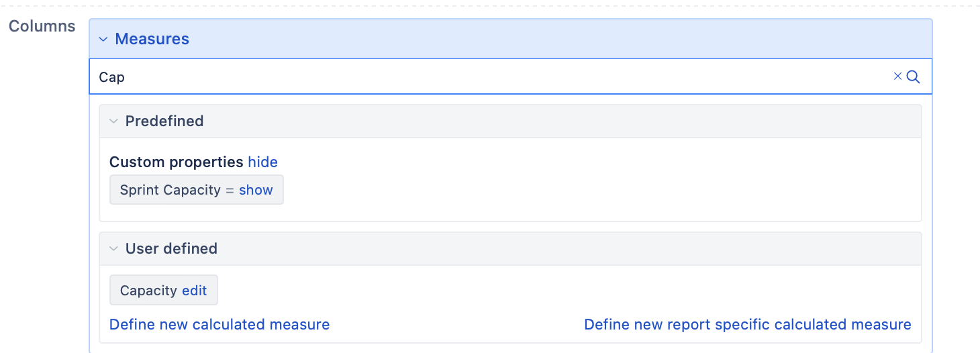Image resolution: width=980 pixels, height=353 pixels.
Task: Click blank space beside Custom properties hide link
Action: point(591,162)
